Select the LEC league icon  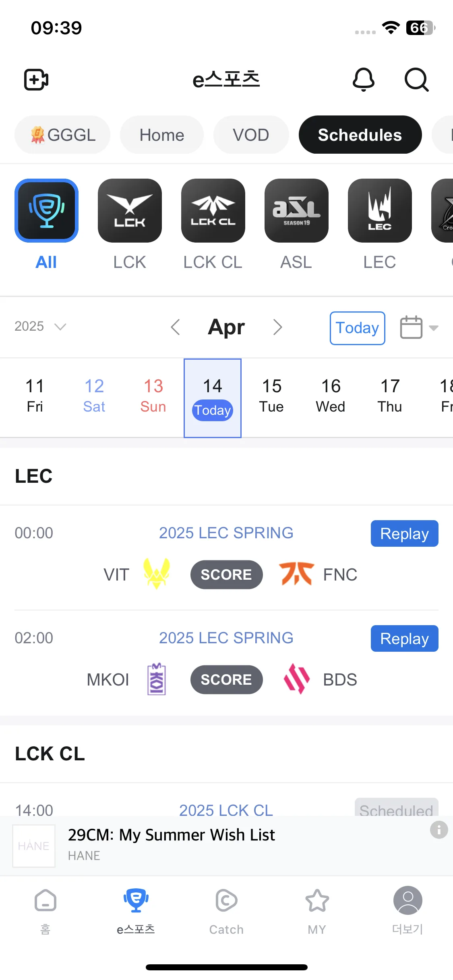pyautogui.click(x=380, y=210)
